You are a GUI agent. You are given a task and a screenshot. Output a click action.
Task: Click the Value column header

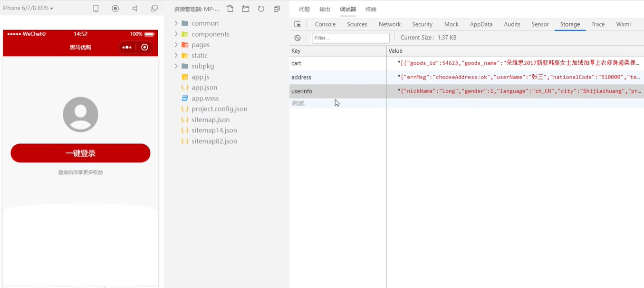click(x=515, y=50)
